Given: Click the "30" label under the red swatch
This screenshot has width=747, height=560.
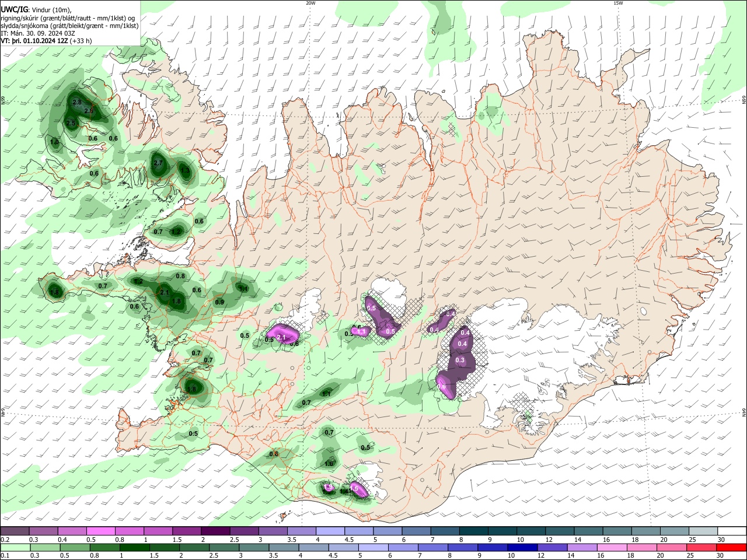Looking at the screenshot, I should (721, 556).
